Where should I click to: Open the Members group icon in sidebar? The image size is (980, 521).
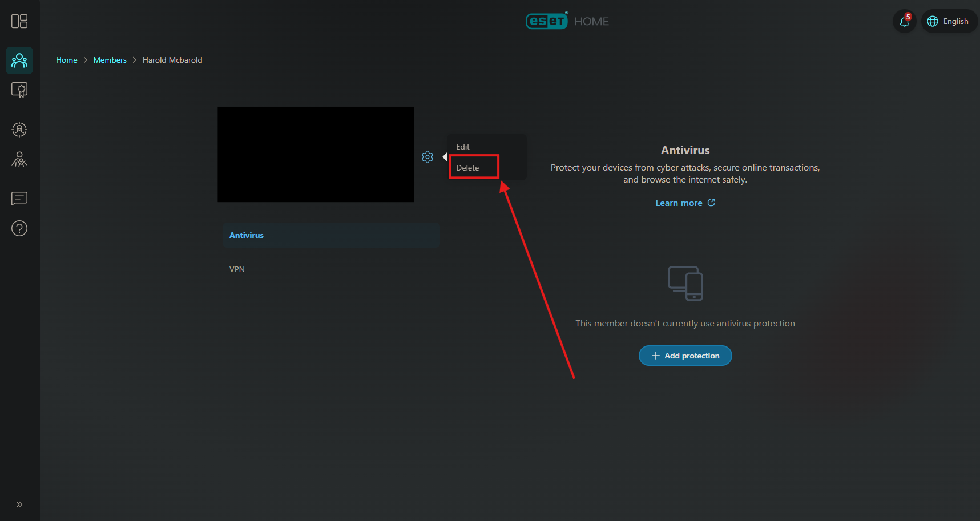(19, 60)
